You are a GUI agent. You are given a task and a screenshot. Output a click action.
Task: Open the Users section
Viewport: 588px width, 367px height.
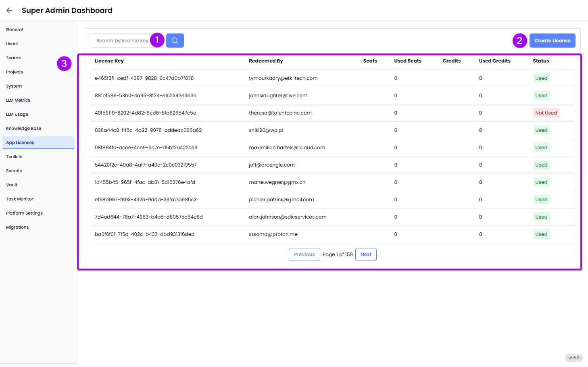[x=12, y=44]
